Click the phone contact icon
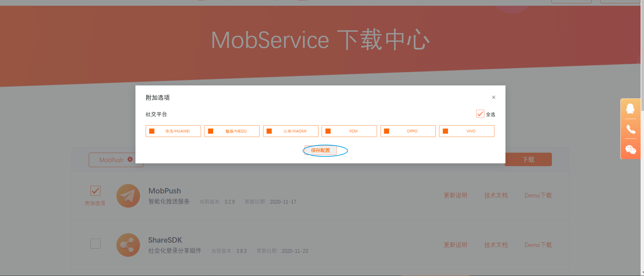This screenshot has width=644, height=276. point(631,129)
